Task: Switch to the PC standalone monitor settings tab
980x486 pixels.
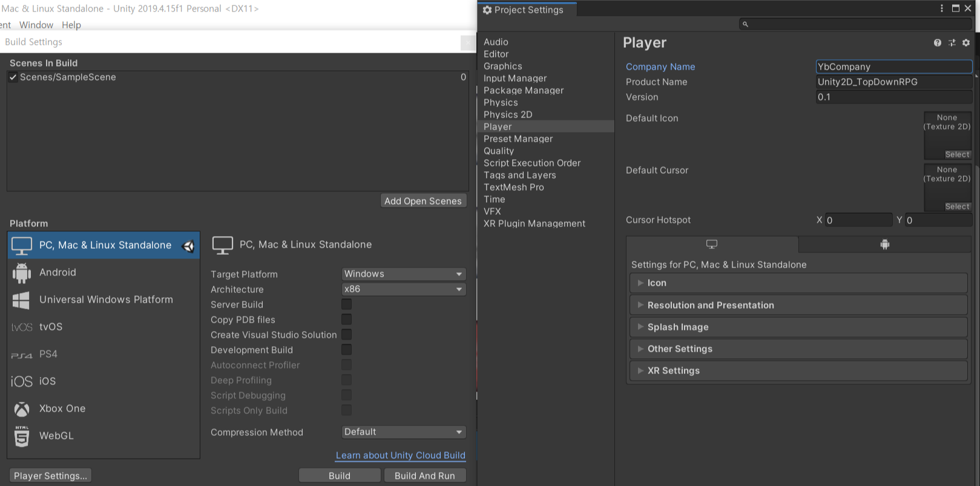Action: (x=712, y=245)
